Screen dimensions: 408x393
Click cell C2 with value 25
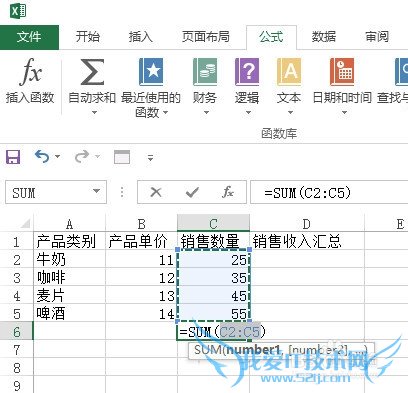coord(213,259)
